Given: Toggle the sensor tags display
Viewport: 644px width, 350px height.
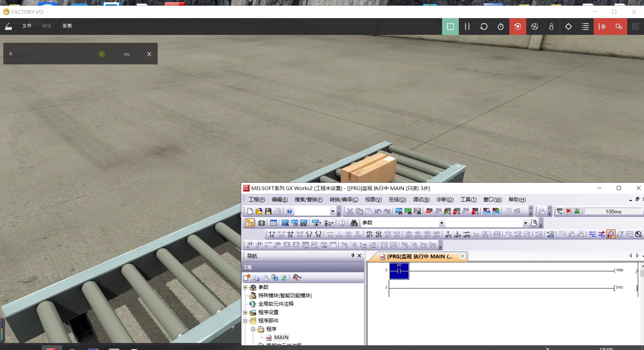Looking at the screenshot, I should coord(602,26).
